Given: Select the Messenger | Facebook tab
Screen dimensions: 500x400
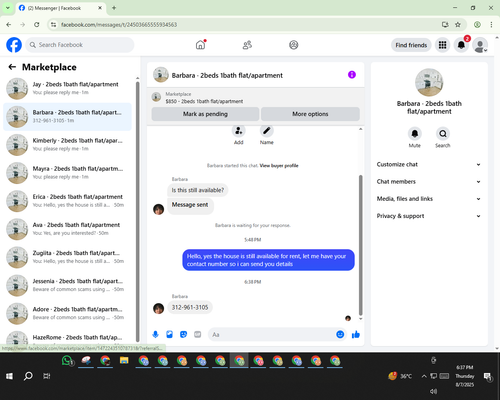Looking at the screenshot, I should coord(61,8).
